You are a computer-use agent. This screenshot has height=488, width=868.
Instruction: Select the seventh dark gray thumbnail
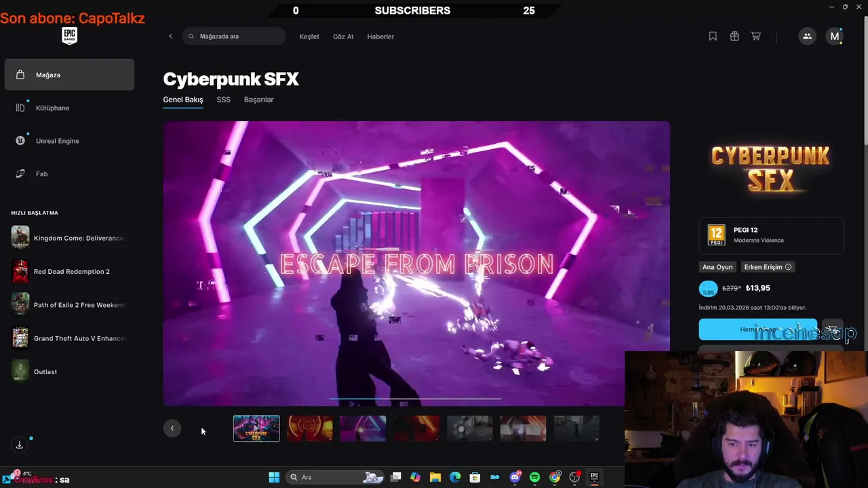(576, 428)
